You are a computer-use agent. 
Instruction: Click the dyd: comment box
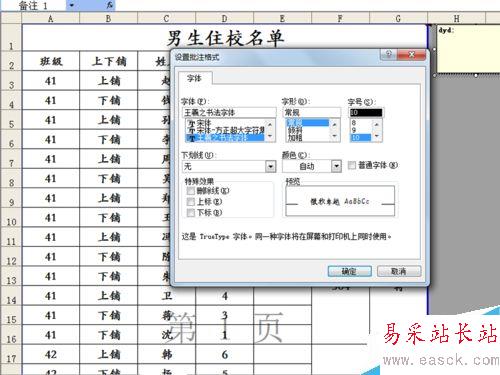coord(468,49)
